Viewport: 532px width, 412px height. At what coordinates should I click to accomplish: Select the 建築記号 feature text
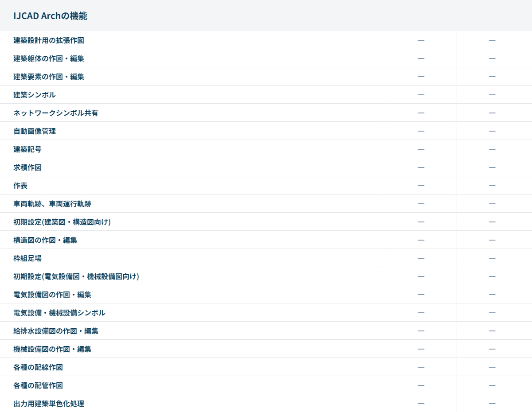[x=27, y=149]
